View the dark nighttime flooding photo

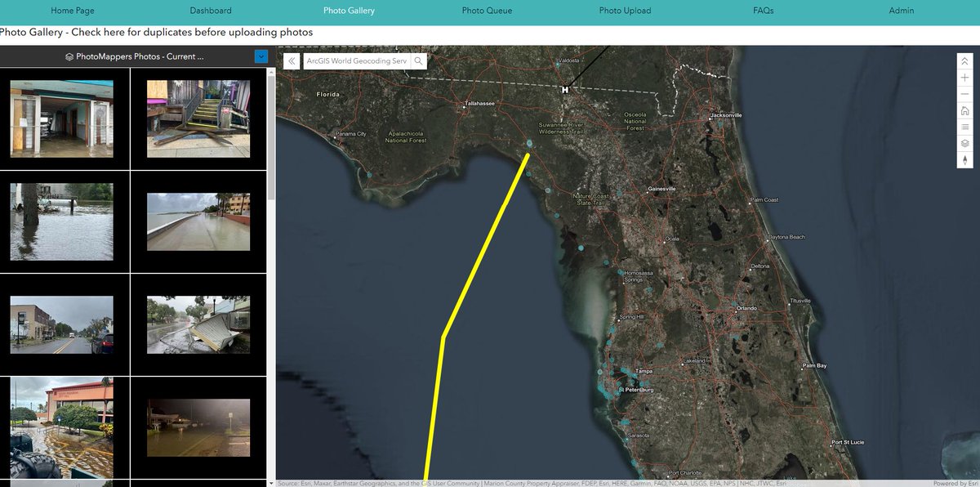198,427
